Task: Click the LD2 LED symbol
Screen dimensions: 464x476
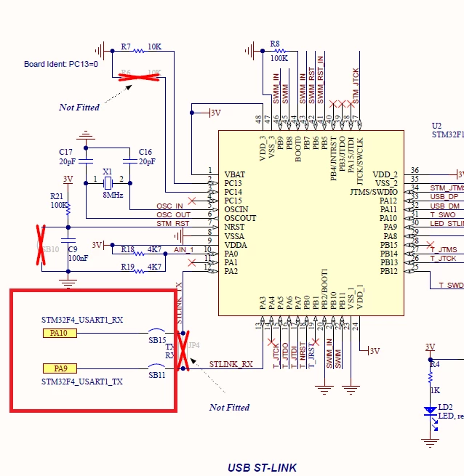Action: point(431,411)
